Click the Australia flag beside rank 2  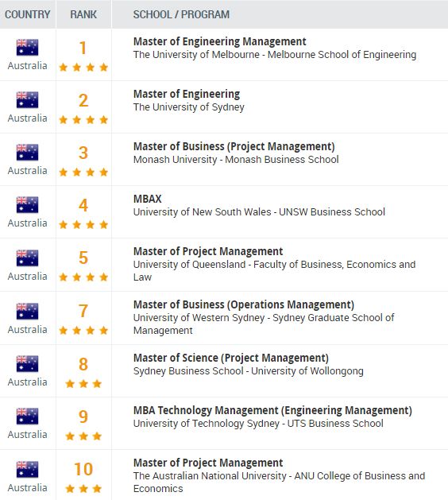(27, 100)
